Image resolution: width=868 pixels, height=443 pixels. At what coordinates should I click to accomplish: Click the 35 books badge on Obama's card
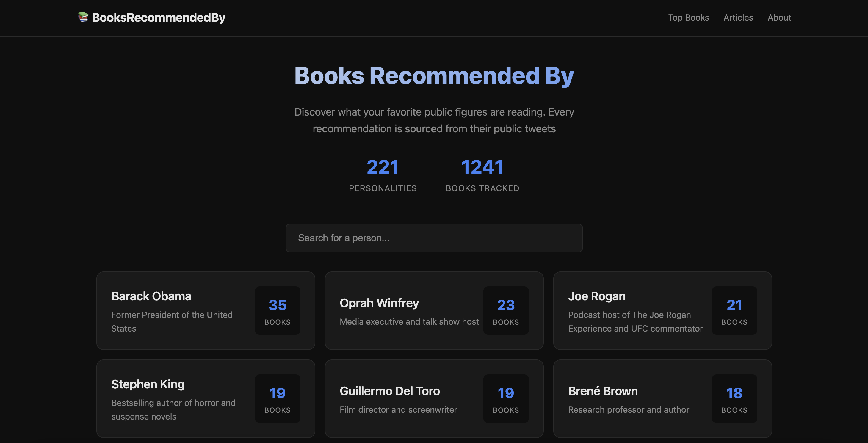coord(277,310)
